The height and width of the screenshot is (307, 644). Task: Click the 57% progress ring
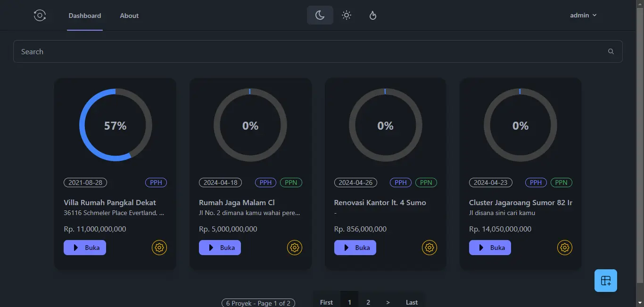116,125
